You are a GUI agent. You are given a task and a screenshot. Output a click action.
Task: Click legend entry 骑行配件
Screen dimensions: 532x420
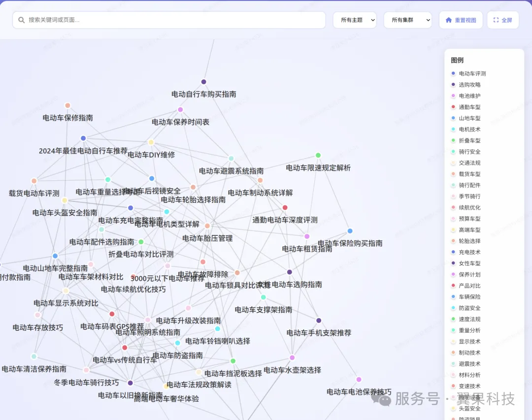point(466,185)
